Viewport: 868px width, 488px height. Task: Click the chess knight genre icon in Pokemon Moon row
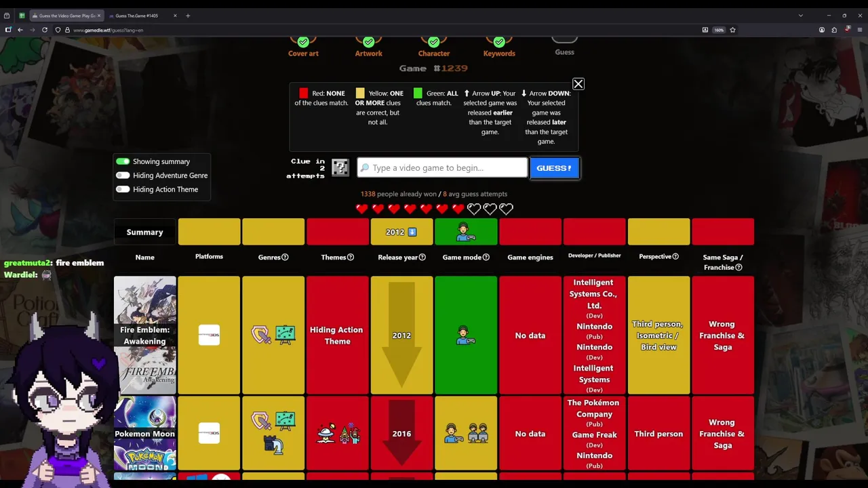point(273,444)
